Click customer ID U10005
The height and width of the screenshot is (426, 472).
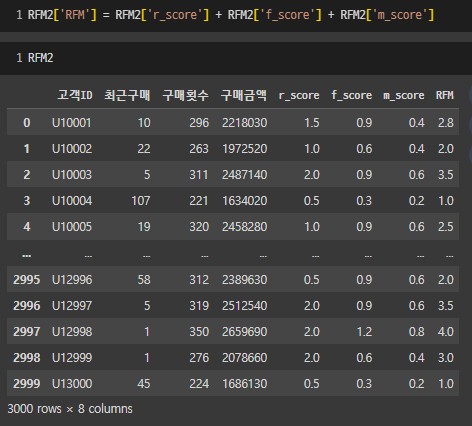click(72, 227)
